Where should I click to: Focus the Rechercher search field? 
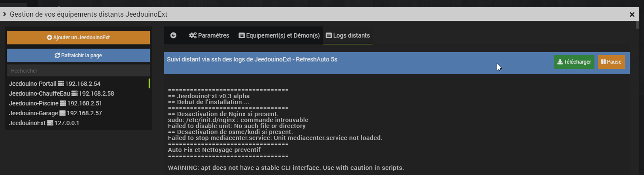(78, 70)
